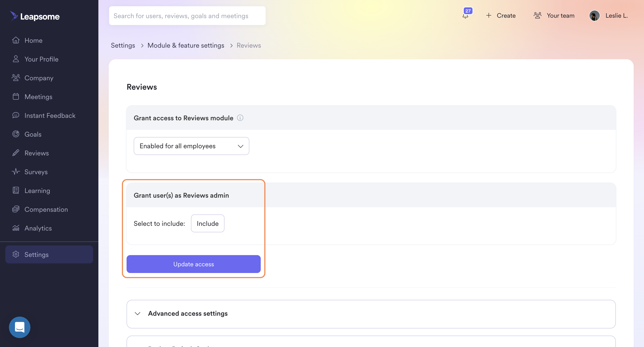
Task: Click the Leapsome logo
Action: [35, 16]
